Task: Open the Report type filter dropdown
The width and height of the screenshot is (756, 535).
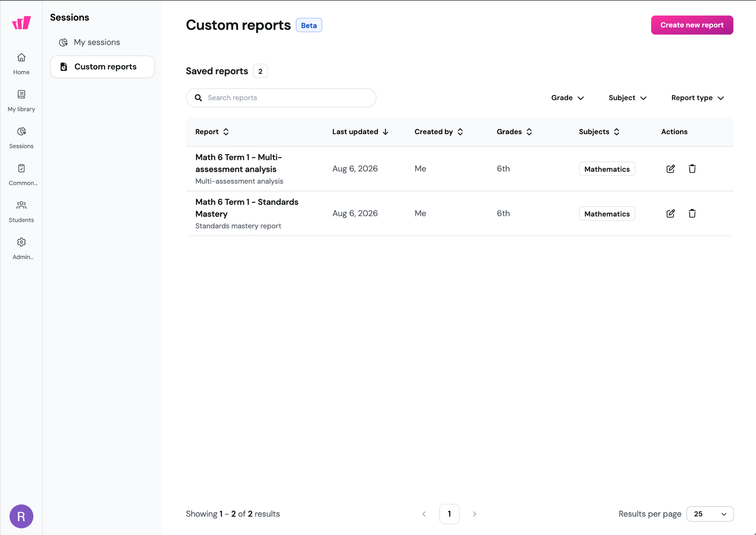Action: pos(698,98)
